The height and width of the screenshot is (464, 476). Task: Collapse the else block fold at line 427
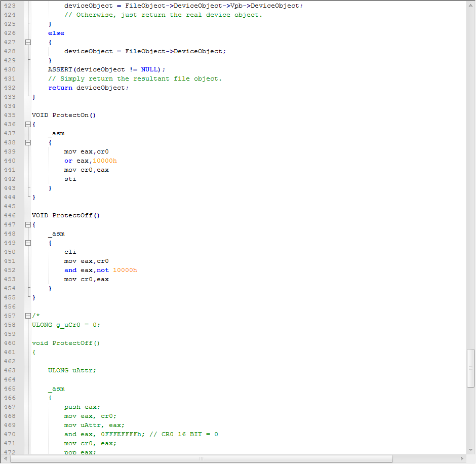pos(28,43)
